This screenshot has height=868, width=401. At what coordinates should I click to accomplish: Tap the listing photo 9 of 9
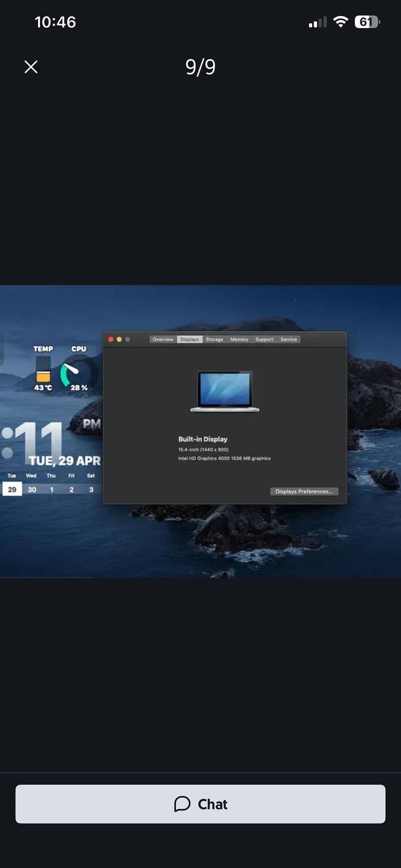click(x=200, y=431)
